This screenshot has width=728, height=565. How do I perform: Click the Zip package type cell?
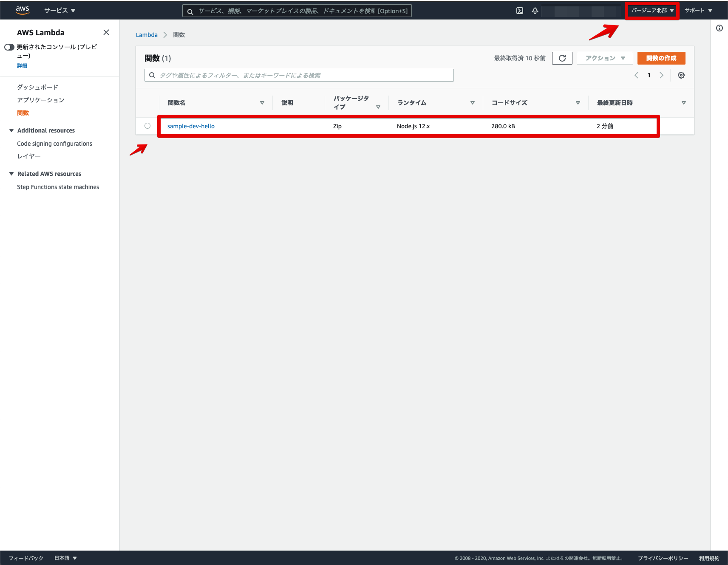[x=337, y=126]
